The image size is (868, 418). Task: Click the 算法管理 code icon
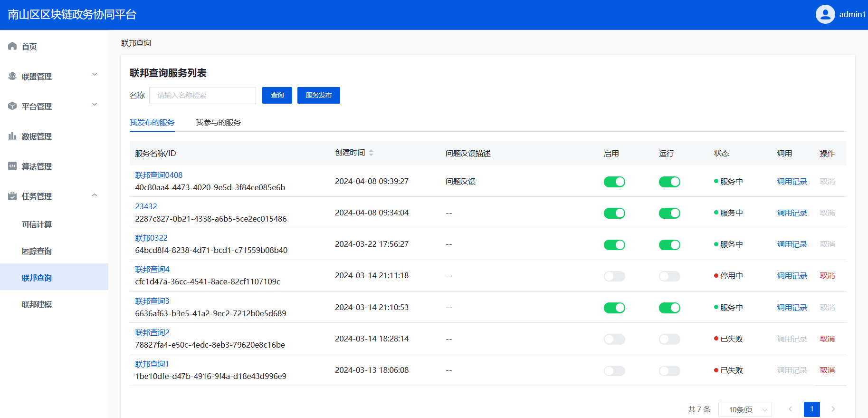point(12,166)
